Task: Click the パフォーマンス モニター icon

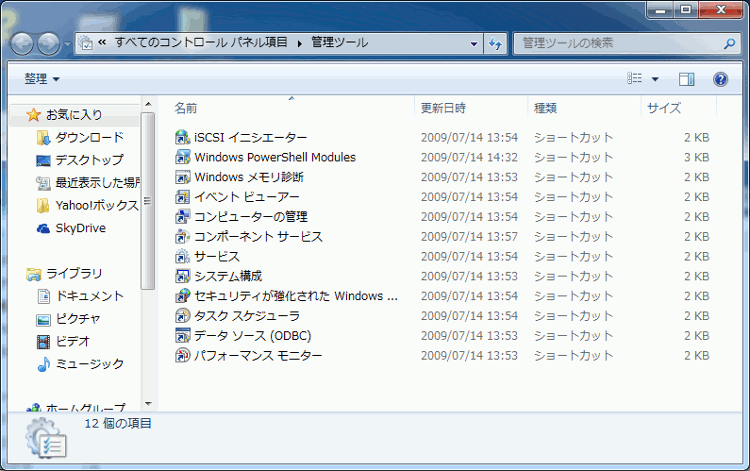Action: [182, 356]
